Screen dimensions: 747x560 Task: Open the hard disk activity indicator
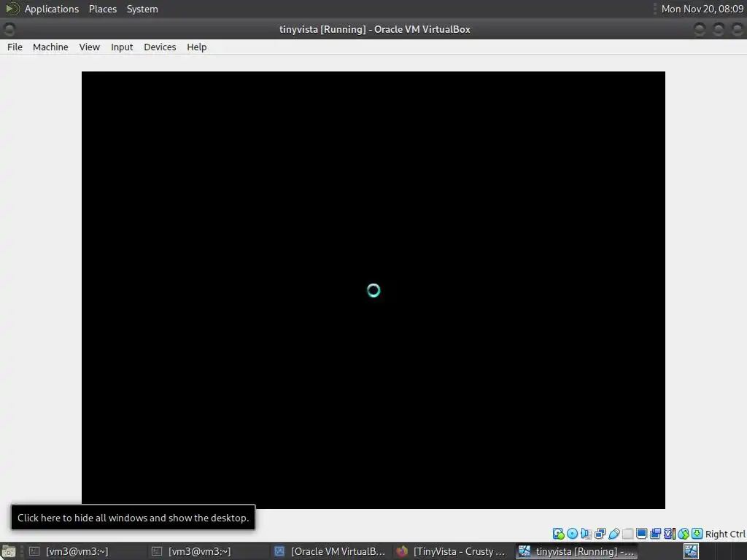[558, 534]
